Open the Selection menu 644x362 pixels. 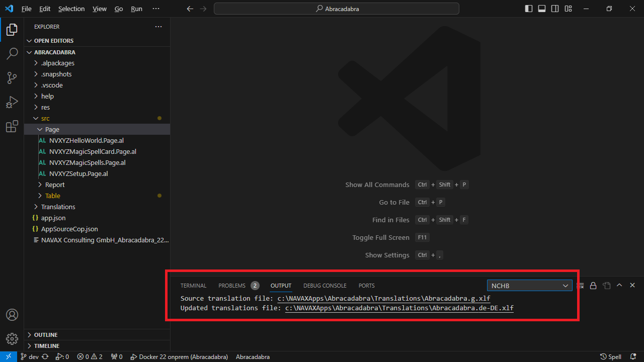coord(71,9)
